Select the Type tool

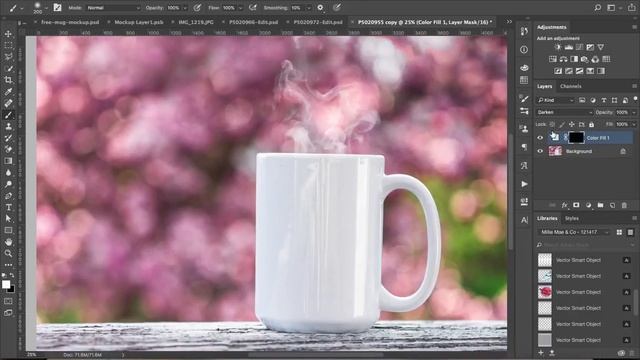[x=8, y=207]
